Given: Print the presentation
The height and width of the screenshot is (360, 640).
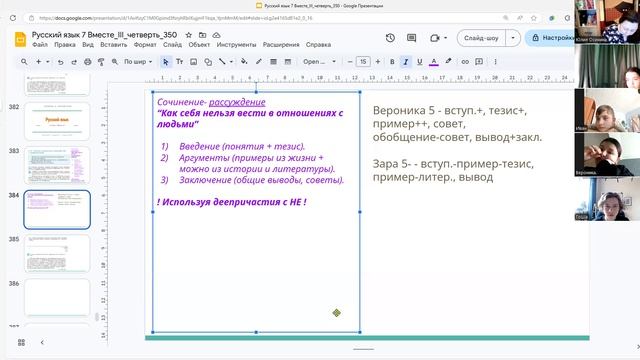Looking at the screenshot, I should coord(87,62).
